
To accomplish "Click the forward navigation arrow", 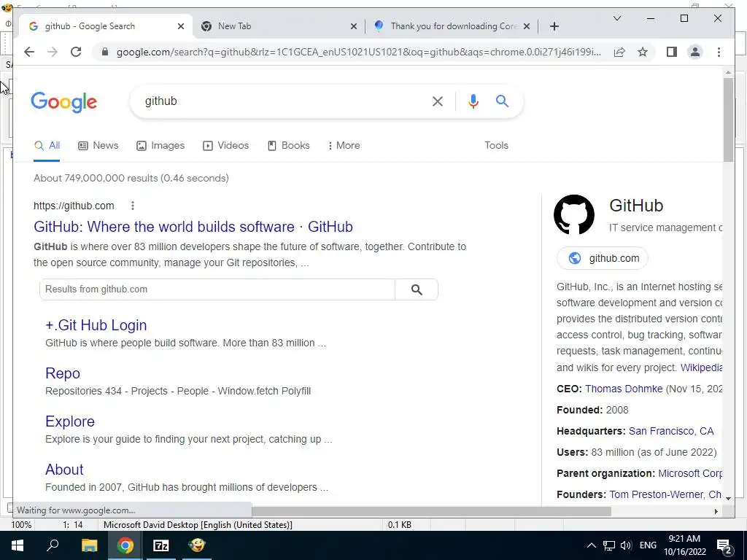I will click(x=53, y=52).
